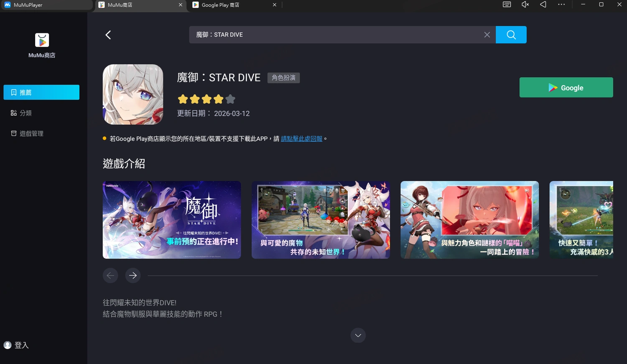Image resolution: width=627 pixels, height=364 pixels.
Task: Select the 推薦 recommended tab in sidebar
Action: (41, 92)
